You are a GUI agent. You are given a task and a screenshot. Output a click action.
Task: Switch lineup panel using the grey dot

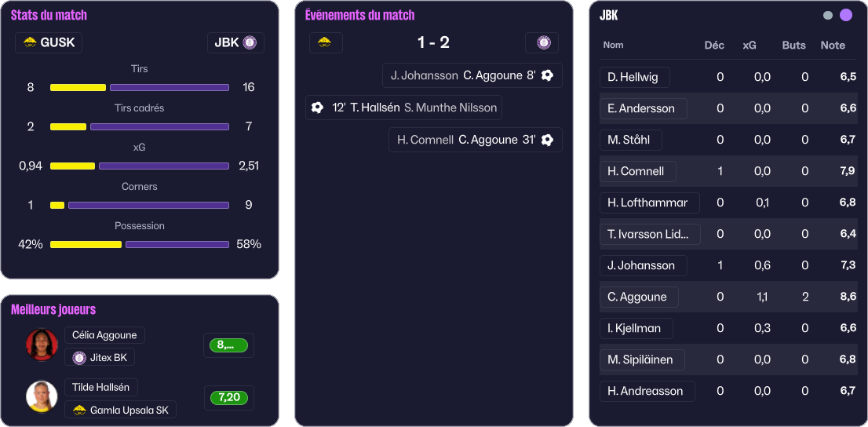[827, 15]
